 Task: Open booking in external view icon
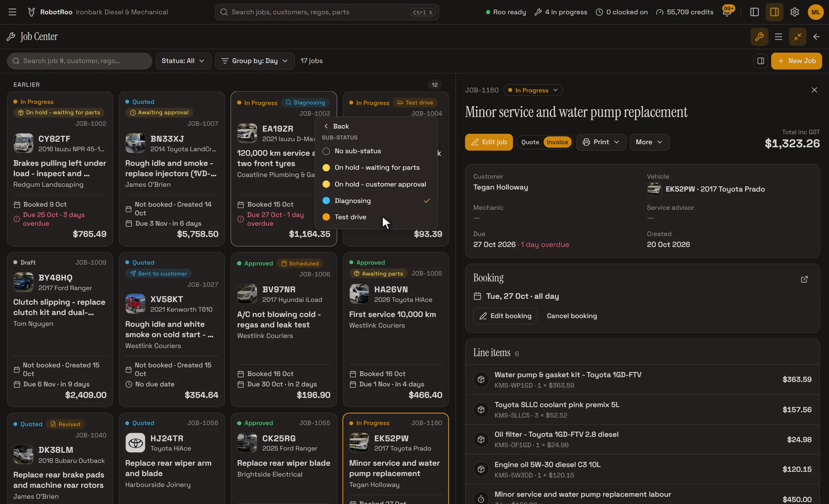tap(804, 279)
